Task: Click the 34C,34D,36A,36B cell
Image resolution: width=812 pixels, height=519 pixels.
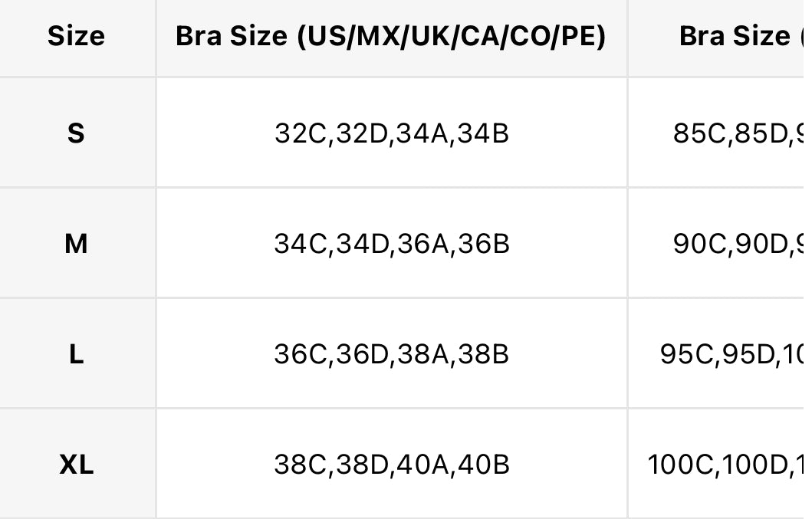Action: click(x=391, y=244)
